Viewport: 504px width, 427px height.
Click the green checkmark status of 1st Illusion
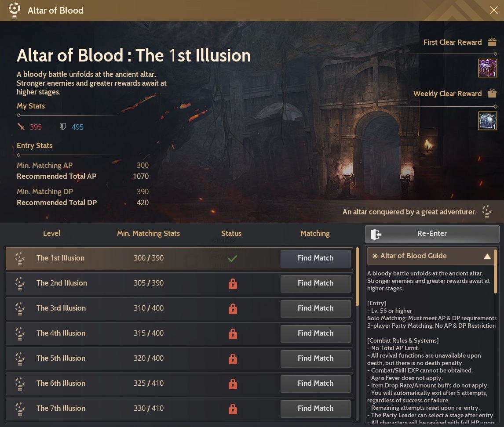233,258
